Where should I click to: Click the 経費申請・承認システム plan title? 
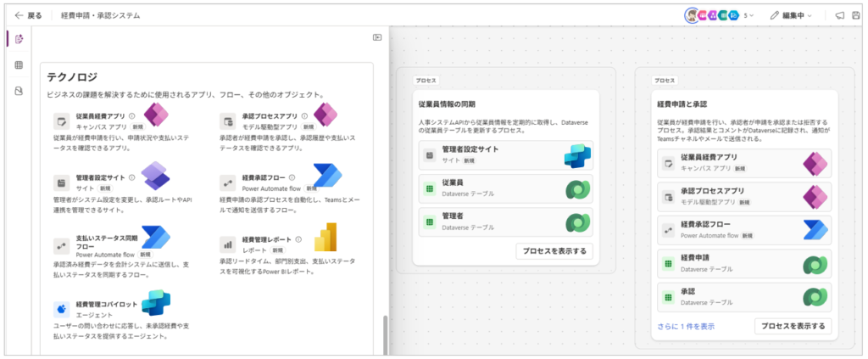tap(100, 15)
